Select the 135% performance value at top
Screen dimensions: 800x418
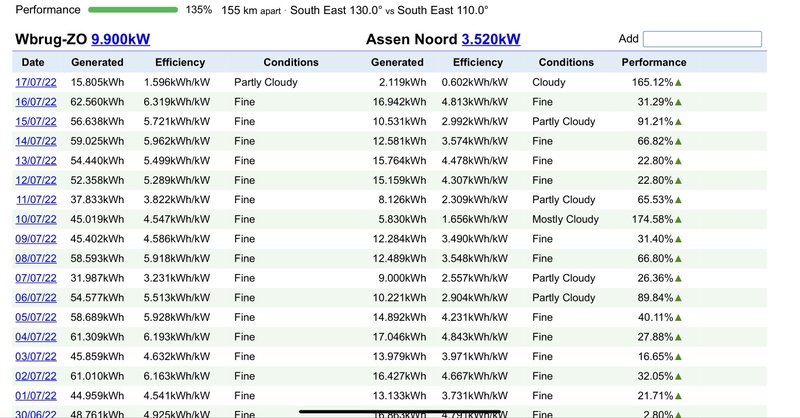(198, 10)
